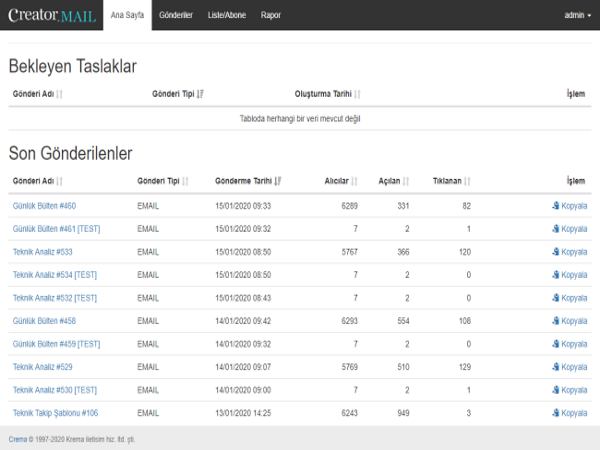Sort sent list by Alıcılar column icon
The image size is (600, 450).
pyautogui.click(x=355, y=181)
